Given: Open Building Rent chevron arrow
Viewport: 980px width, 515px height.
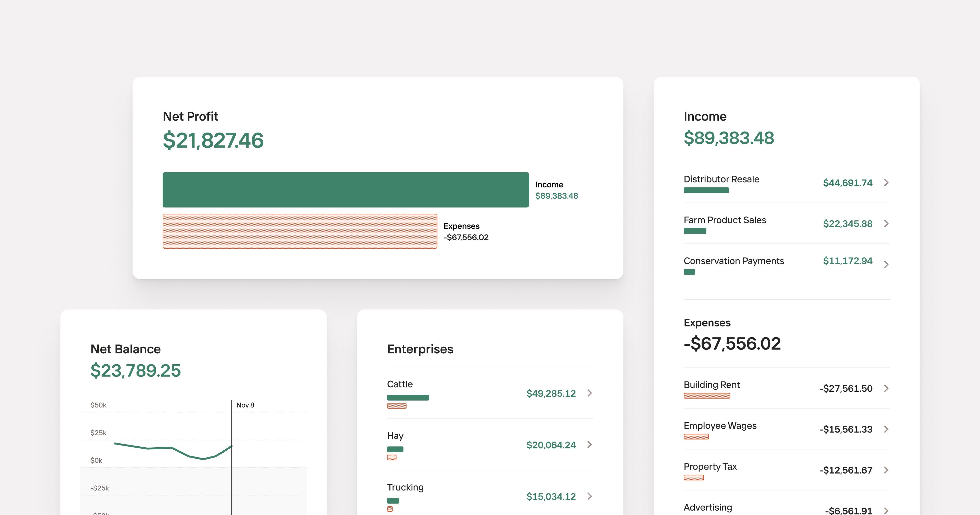Looking at the screenshot, I should click(886, 388).
